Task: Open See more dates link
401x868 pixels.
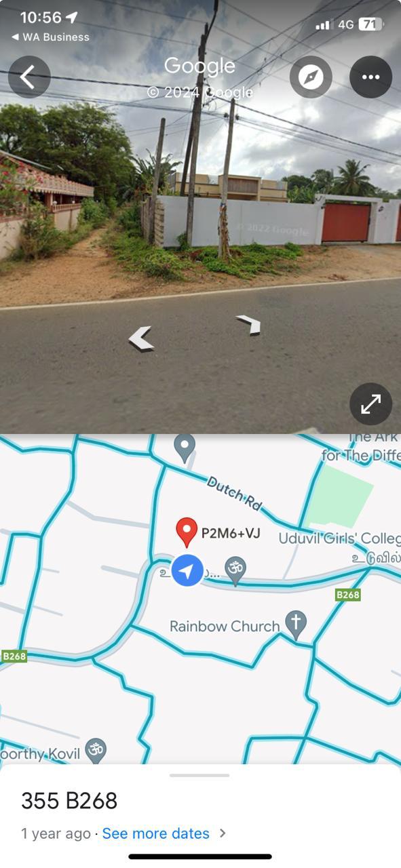Action: point(155,833)
